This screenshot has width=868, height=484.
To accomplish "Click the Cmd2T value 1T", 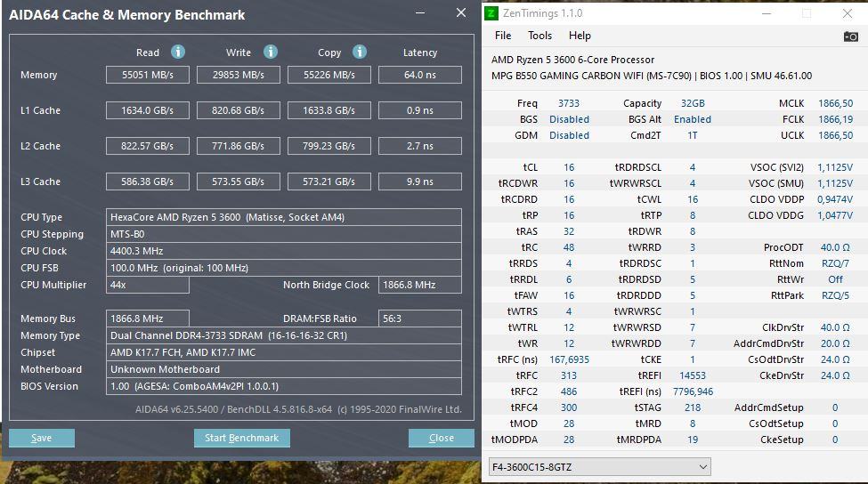I will 693,135.
